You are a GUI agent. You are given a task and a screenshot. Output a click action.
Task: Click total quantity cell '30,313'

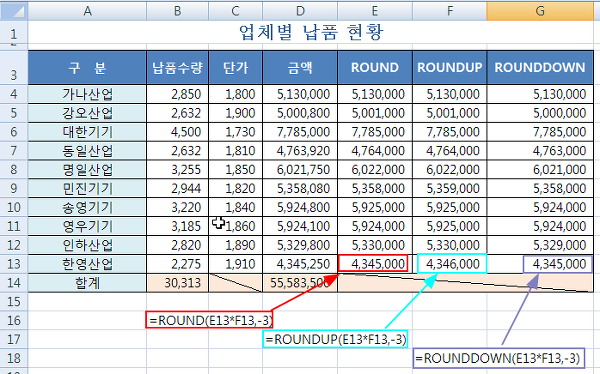click(178, 283)
